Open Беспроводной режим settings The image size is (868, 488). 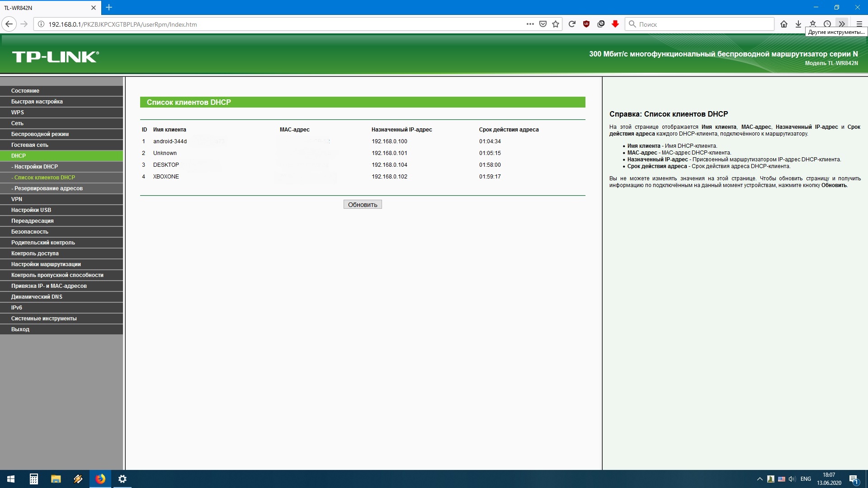tap(40, 133)
